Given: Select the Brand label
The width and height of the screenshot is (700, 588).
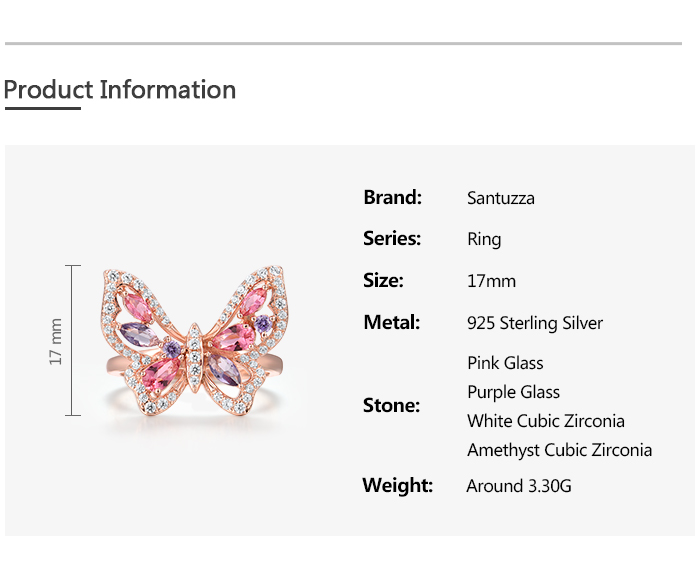Looking at the screenshot, I should (392, 197).
